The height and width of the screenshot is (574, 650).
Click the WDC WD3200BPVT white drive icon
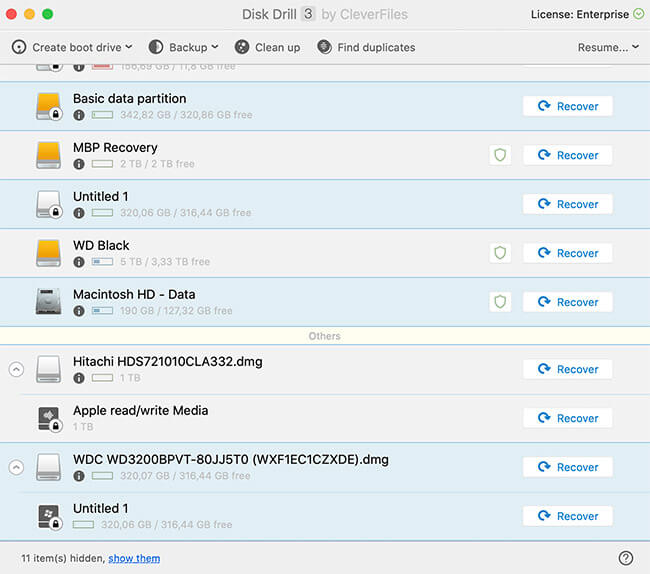tap(49, 467)
